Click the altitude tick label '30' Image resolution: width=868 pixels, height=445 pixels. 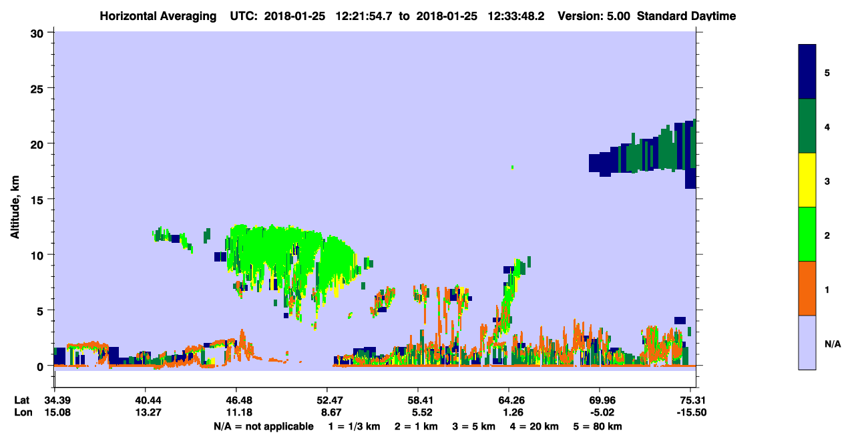click(x=39, y=33)
